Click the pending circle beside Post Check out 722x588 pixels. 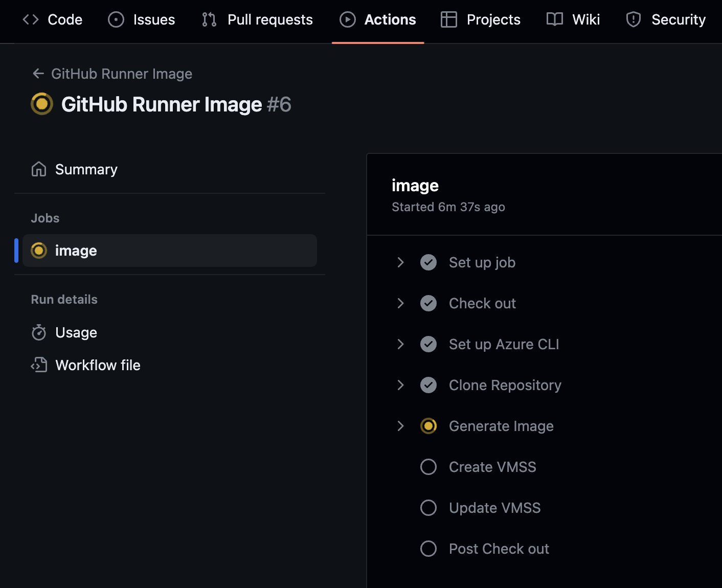point(428,549)
